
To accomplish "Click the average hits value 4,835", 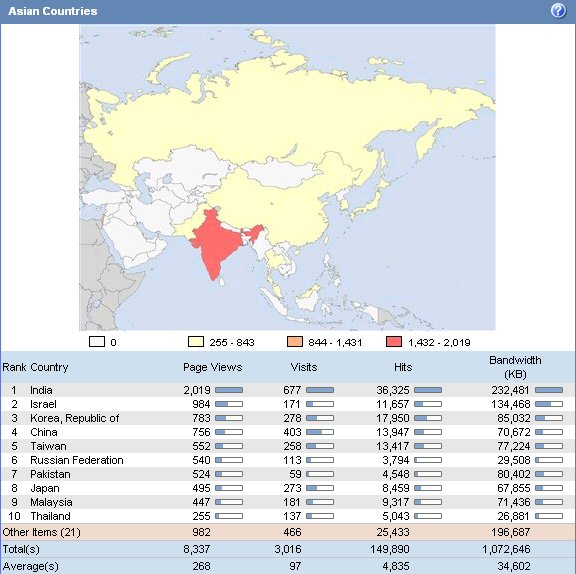I will [396, 566].
